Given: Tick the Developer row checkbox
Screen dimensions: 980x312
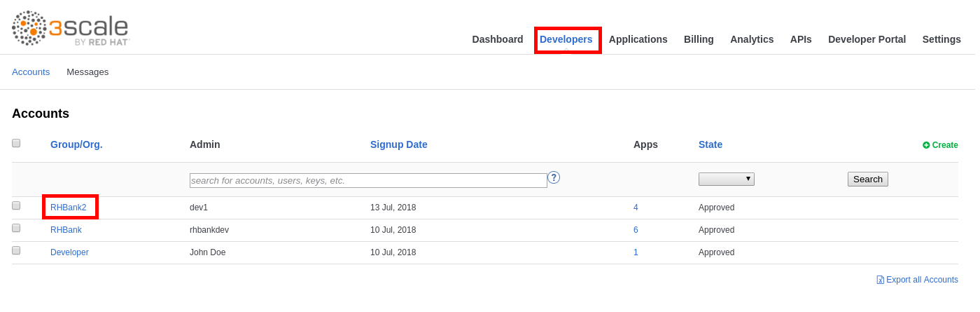Looking at the screenshot, I should coord(16,250).
